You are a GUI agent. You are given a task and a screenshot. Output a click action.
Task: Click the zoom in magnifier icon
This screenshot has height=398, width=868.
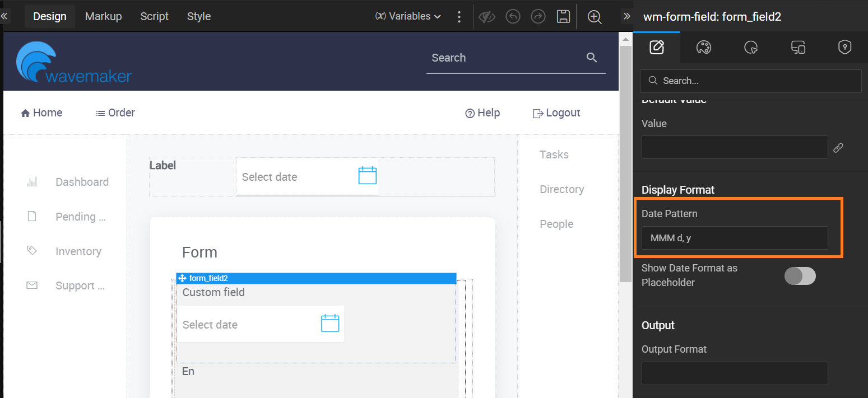pyautogui.click(x=595, y=17)
